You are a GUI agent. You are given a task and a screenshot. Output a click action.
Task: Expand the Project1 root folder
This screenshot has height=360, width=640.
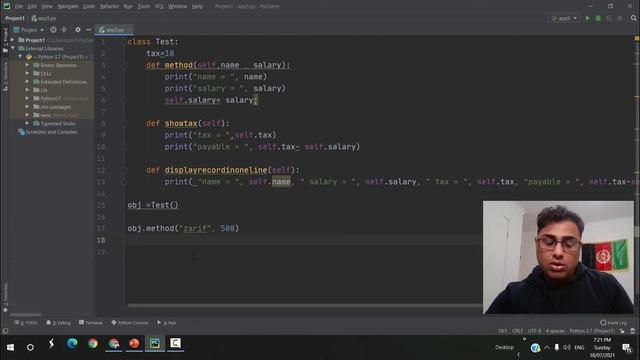tap(13, 40)
